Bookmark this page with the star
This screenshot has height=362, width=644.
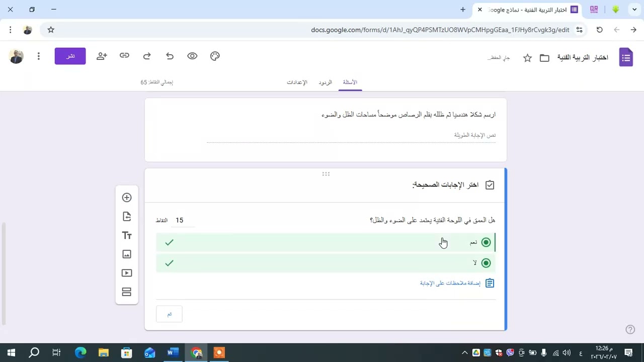(x=51, y=30)
